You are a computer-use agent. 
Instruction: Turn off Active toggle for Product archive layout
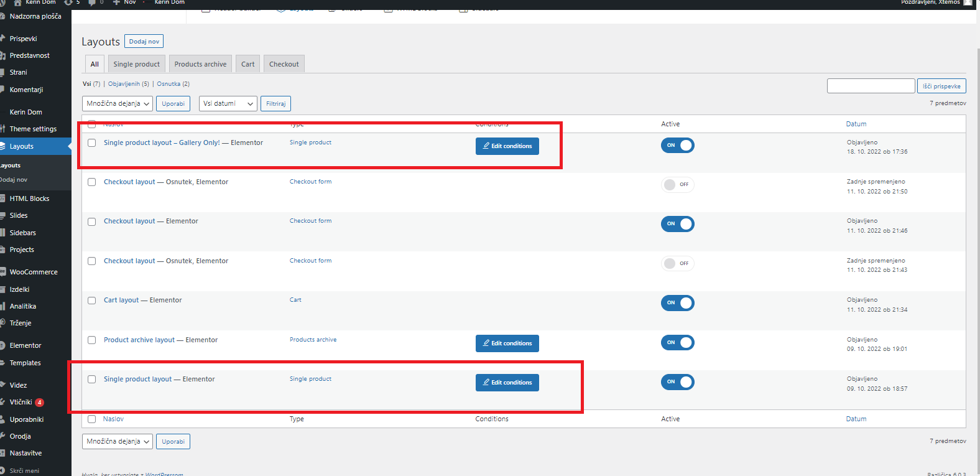(x=677, y=342)
